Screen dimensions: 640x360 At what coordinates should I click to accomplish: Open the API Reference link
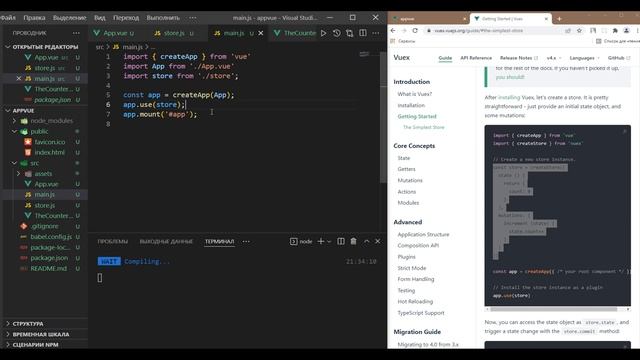[x=476, y=58]
